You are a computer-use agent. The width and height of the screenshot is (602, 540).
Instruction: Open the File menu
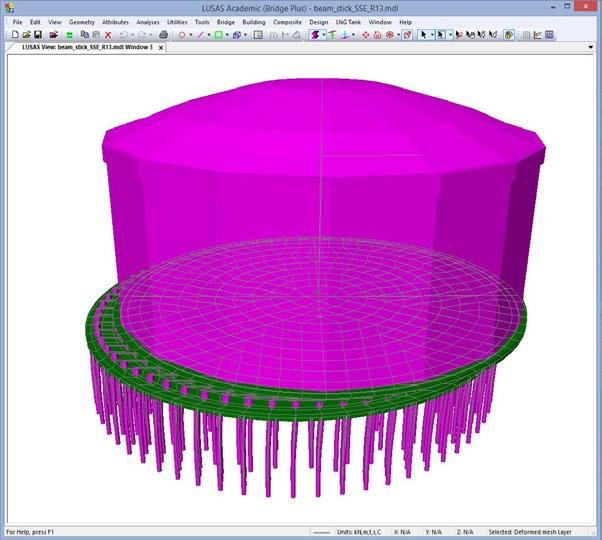pyautogui.click(x=18, y=22)
